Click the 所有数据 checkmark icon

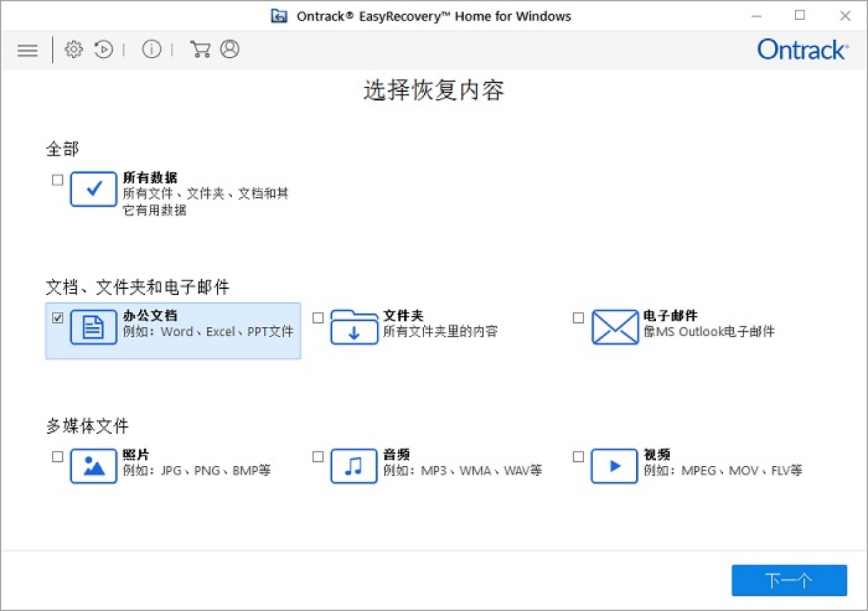click(94, 190)
